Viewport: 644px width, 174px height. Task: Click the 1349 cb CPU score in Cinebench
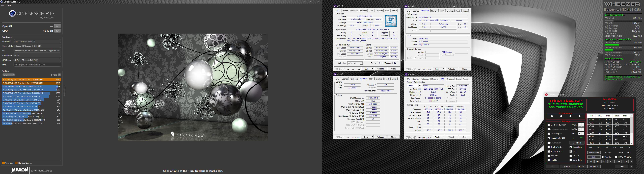48,31
